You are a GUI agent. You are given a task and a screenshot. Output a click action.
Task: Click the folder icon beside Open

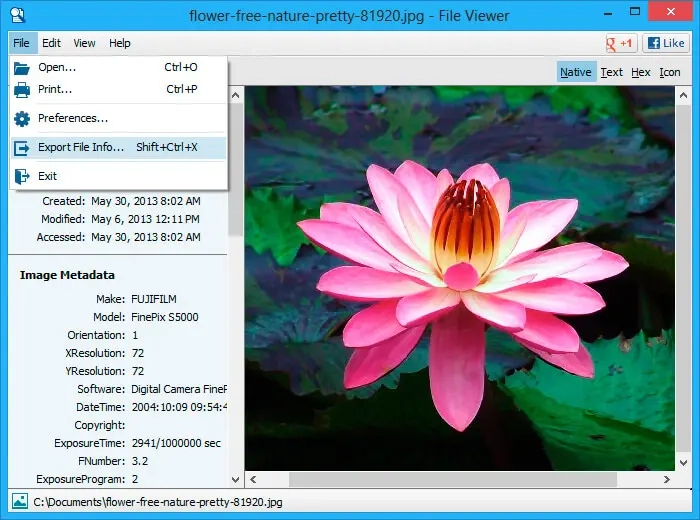22,67
